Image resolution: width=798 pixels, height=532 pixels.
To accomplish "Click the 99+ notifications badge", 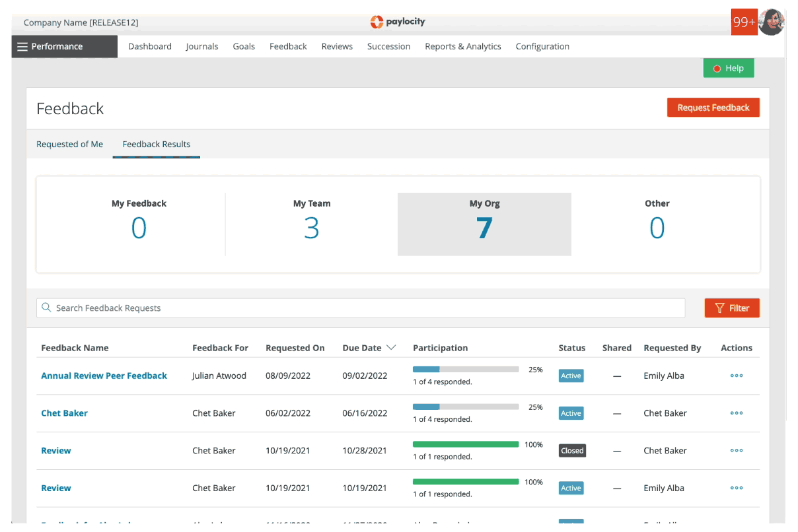I will 744,22.
